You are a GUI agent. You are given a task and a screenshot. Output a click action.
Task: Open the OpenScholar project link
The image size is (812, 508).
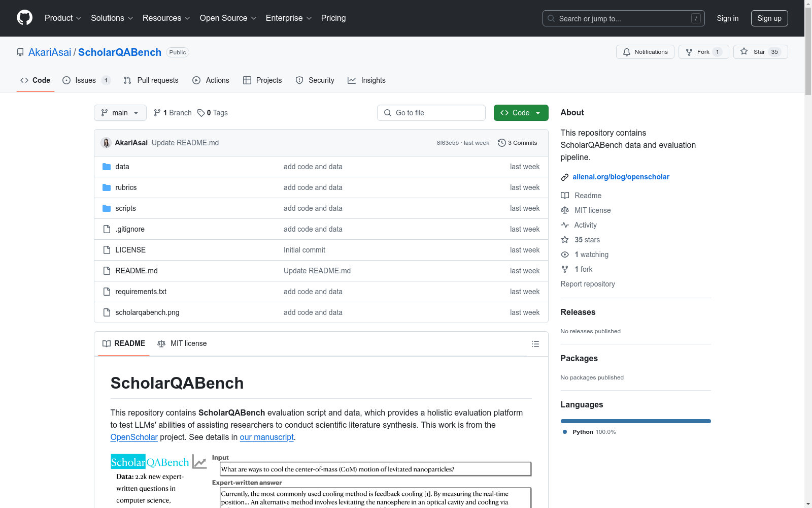(x=134, y=437)
